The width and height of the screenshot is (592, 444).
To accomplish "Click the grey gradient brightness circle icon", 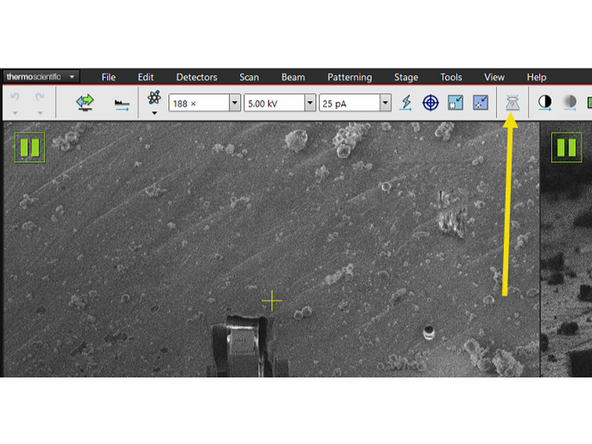I will coord(569,102).
